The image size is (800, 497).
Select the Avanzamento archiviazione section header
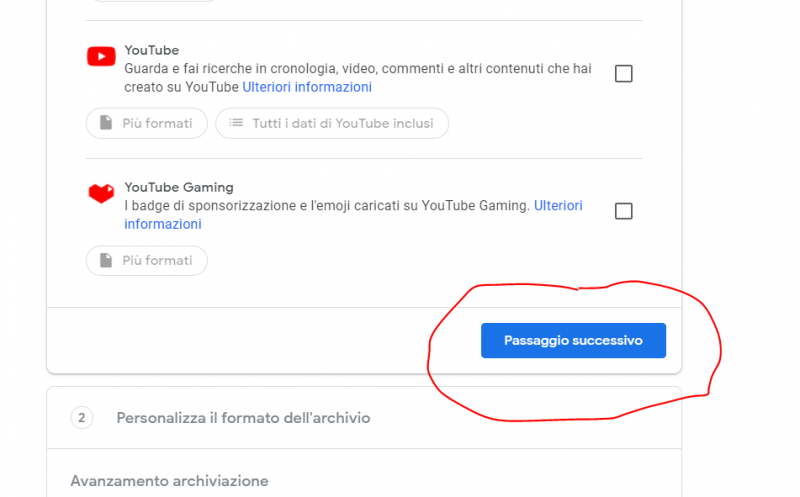click(x=169, y=481)
